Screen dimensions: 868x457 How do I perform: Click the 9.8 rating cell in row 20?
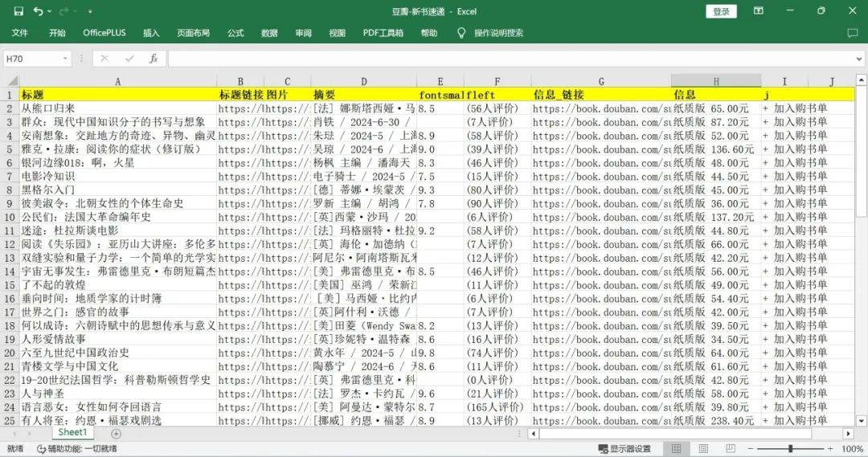[x=440, y=353]
